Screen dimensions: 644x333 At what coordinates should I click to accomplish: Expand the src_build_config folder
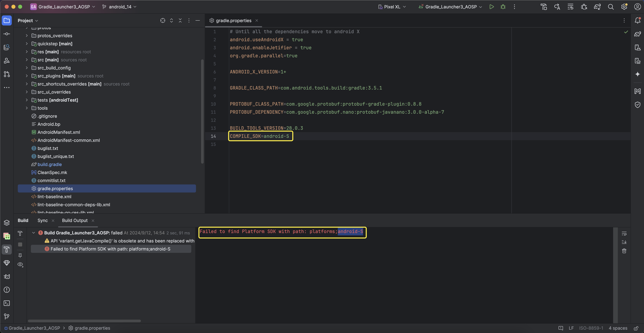coord(27,68)
